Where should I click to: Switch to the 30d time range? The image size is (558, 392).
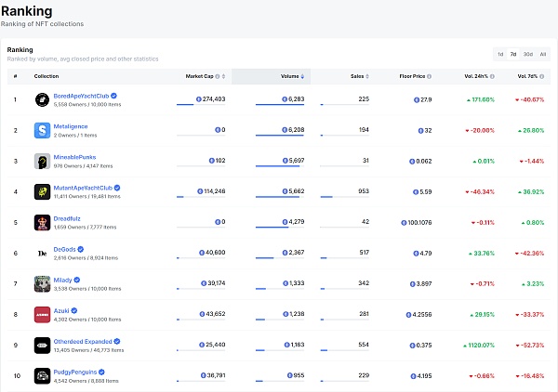click(x=527, y=54)
